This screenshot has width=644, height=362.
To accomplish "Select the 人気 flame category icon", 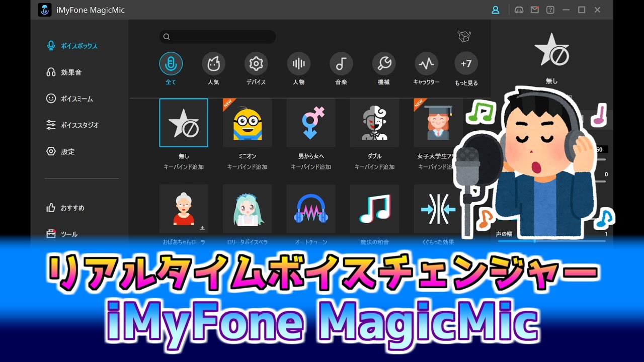I will pos(214,64).
